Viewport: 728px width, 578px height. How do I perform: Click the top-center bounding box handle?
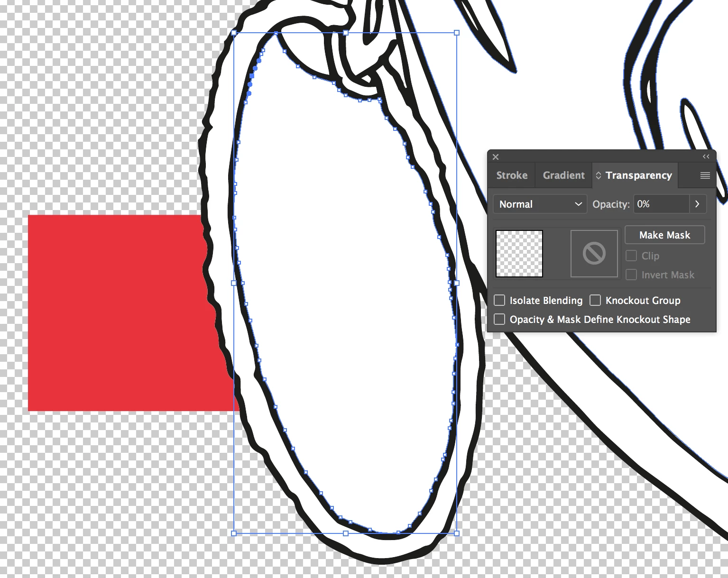tap(346, 33)
